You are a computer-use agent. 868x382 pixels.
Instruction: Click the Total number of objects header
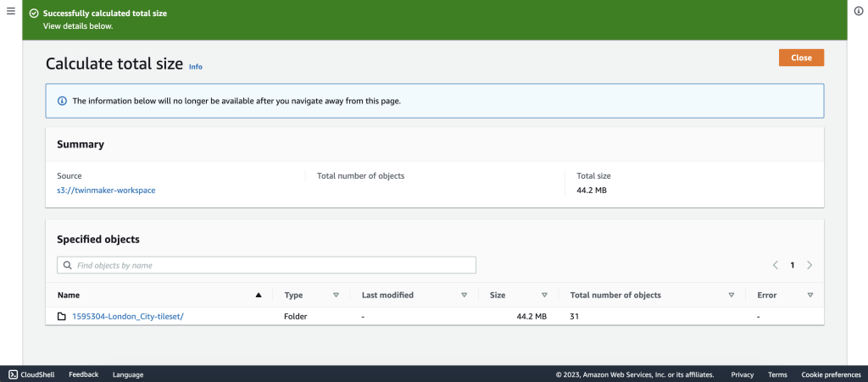pos(615,296)
